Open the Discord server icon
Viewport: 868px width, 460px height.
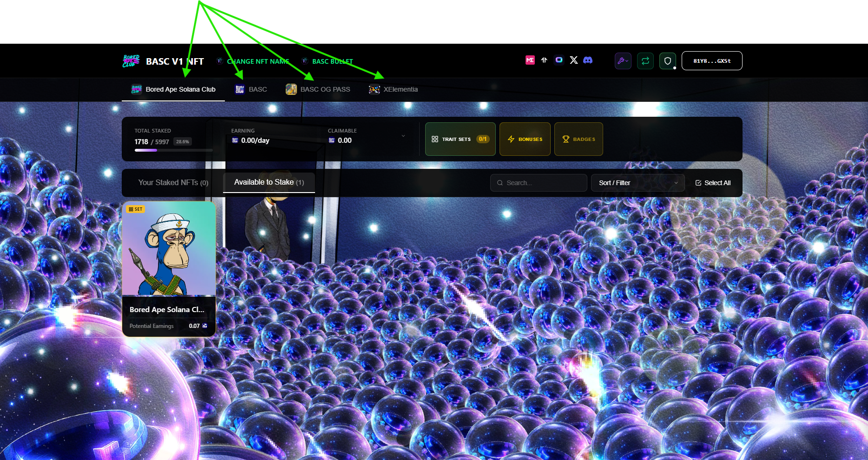(588, 60)
